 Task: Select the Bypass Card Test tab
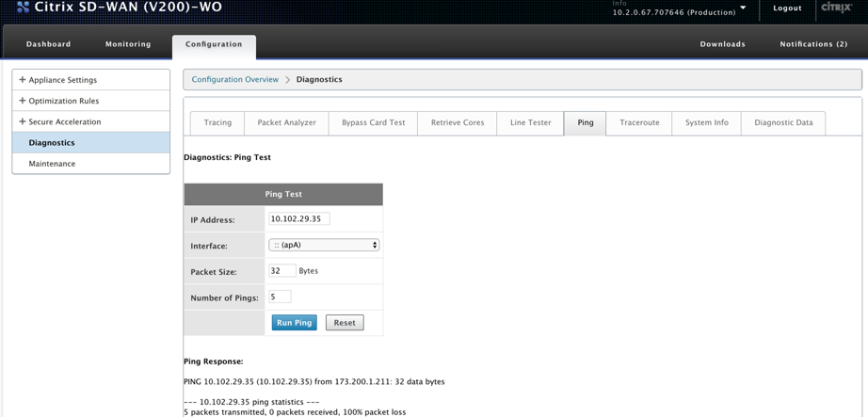click(x=373, y=123)
